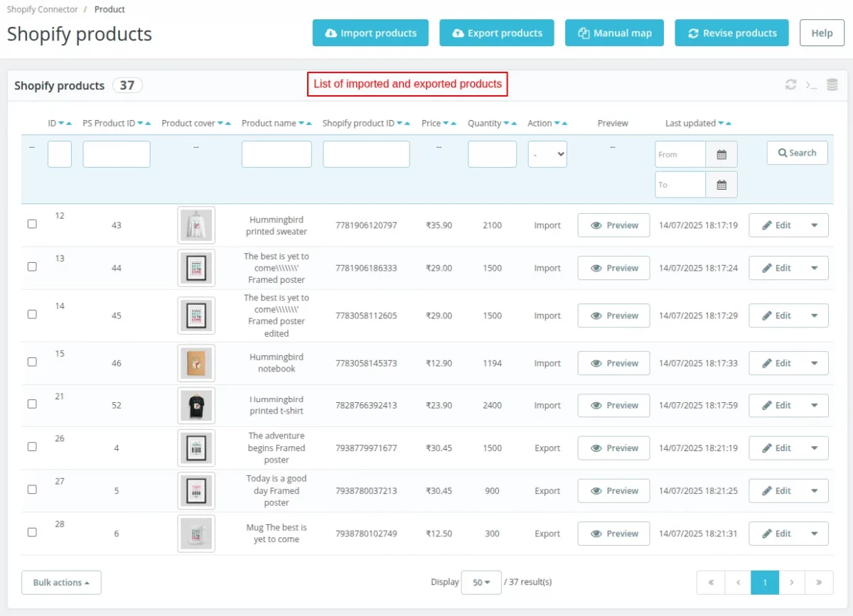This screenshot has height=616, width=853.
Task: Open the From date calendar picker
Action: (721, 154)
